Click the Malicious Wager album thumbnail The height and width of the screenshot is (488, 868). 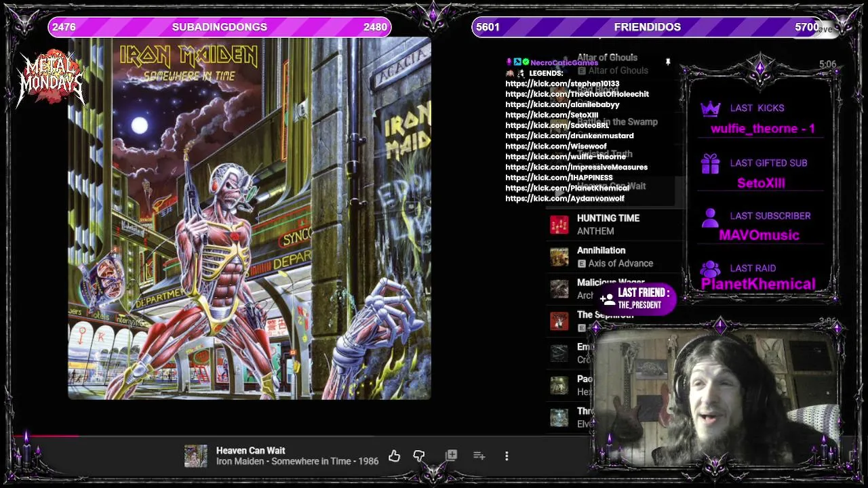point(559,289)
